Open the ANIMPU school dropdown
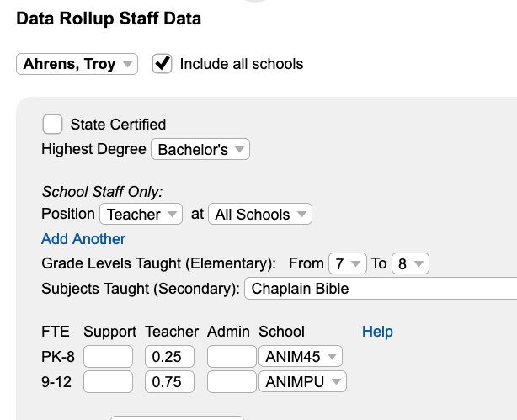 pyautogui.click(x=302, y=382)
